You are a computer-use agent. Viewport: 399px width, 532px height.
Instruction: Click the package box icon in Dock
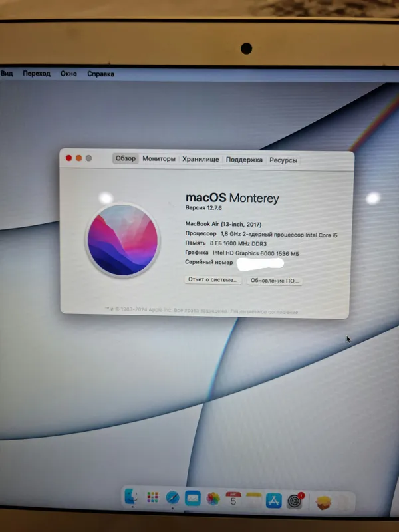coord(323,502)
